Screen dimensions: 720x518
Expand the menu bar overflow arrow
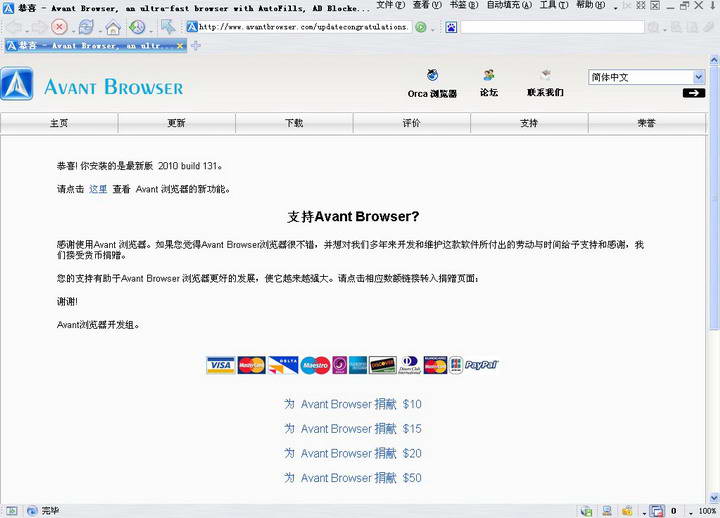click(615, 7)
